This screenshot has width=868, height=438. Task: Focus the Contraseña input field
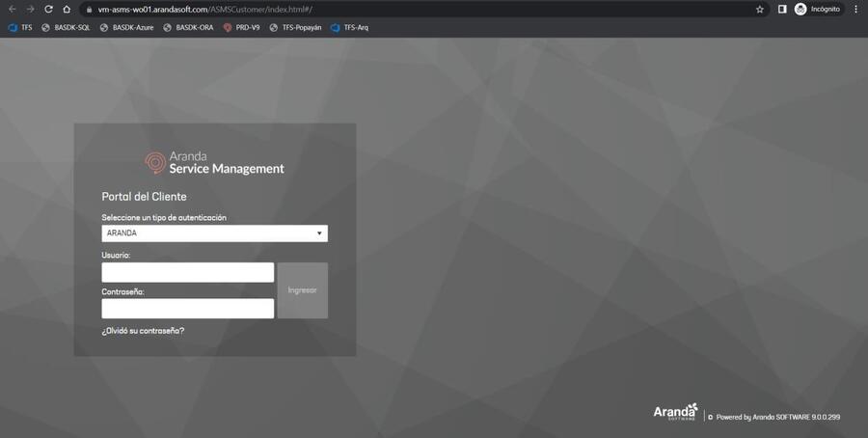point(188,309)
